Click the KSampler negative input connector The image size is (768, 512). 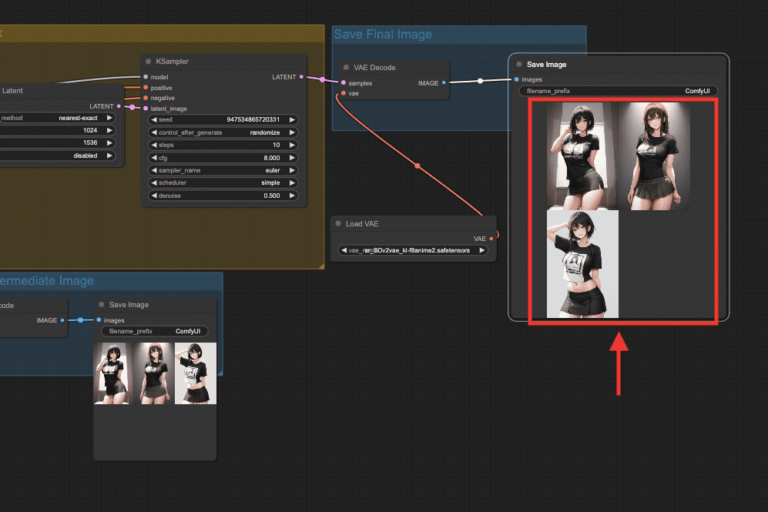point(146,98)
